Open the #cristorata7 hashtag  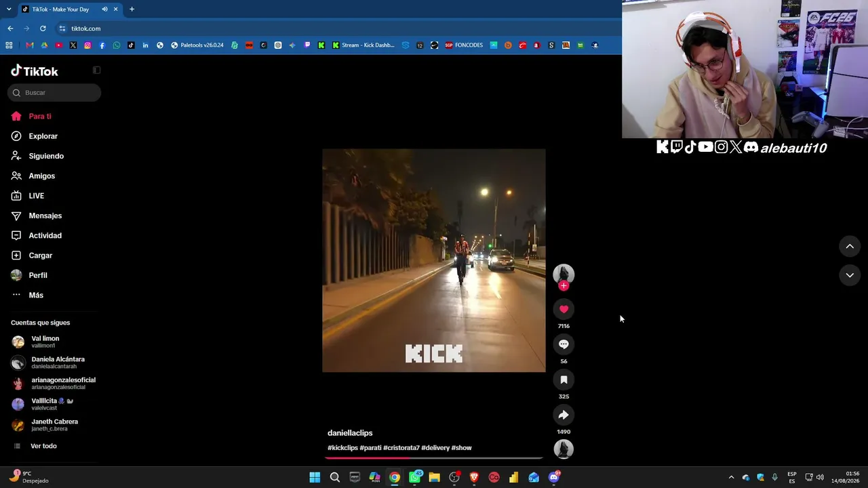pyautogui.click(x=401, y=448)
